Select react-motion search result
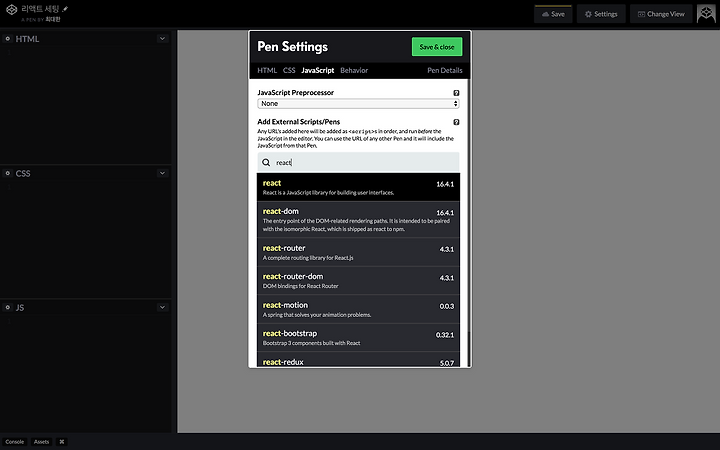 pos(358,309)
